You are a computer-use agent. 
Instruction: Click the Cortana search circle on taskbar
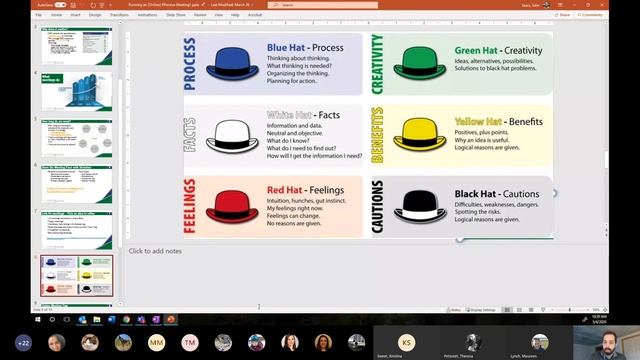pos(52,320)
